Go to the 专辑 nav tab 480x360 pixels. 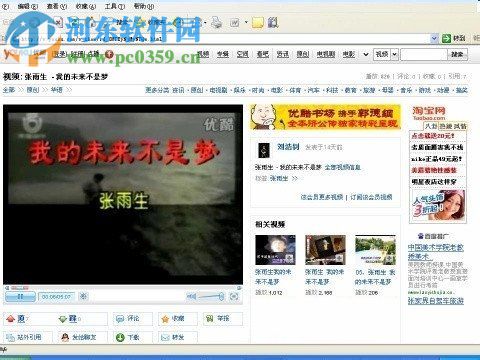(x=223, y=54)
